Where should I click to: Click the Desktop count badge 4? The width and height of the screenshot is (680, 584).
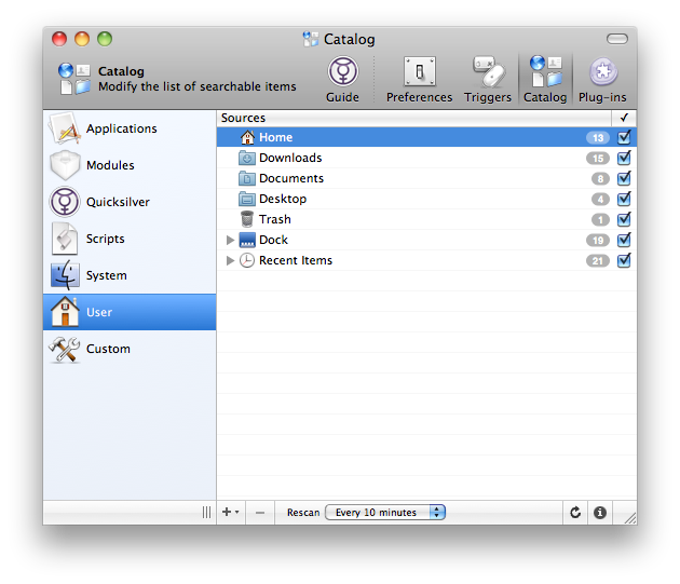click(600, 199)
